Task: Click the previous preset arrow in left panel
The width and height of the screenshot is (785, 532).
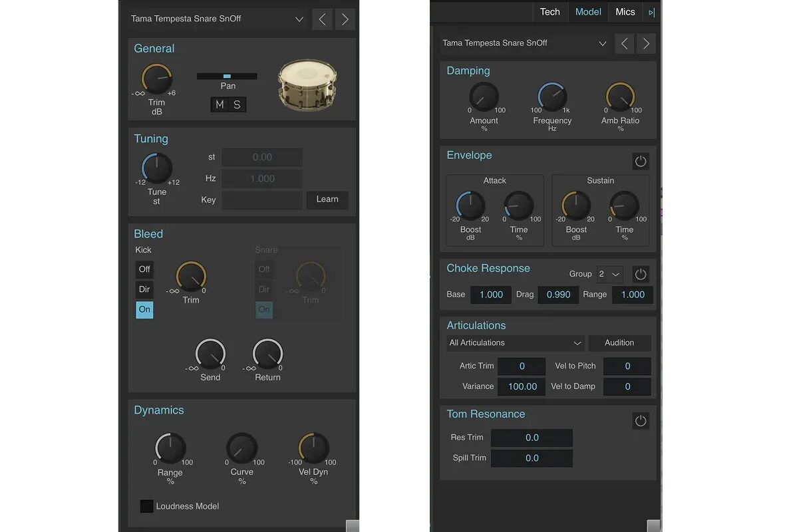Action: (x=322, y=19)
